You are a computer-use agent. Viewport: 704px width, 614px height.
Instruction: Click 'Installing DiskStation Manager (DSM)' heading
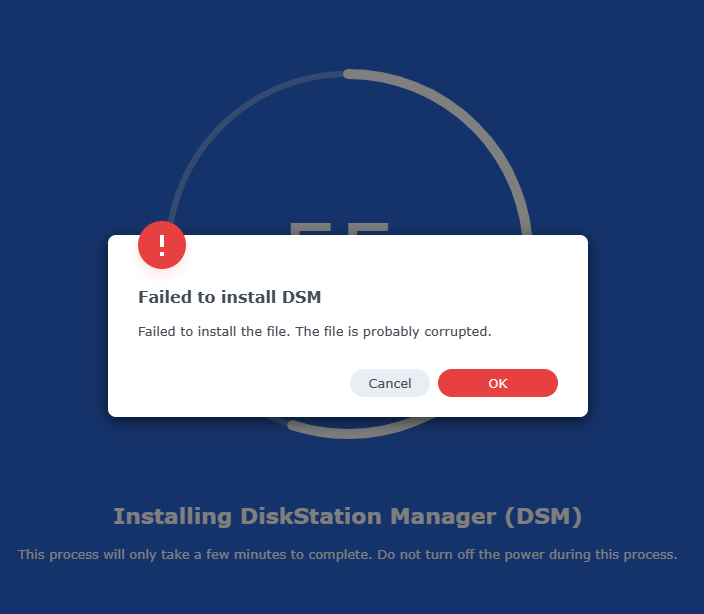click(348, 517)
